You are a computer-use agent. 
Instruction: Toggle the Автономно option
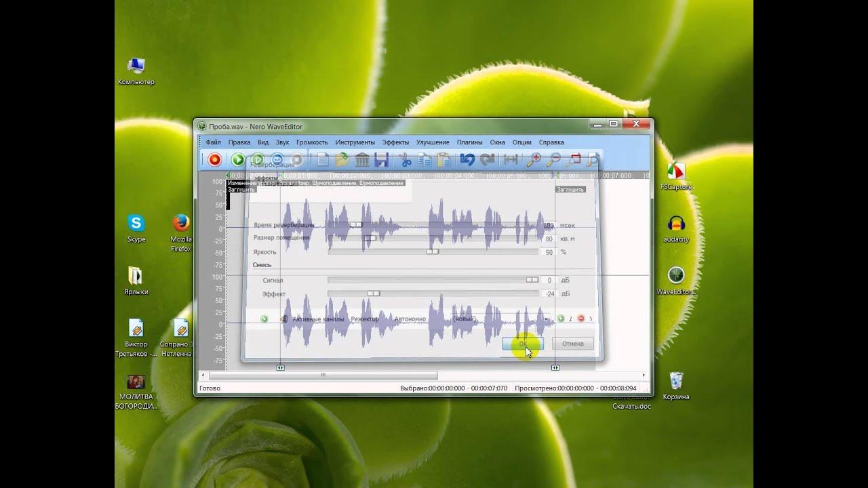[410, 319]
